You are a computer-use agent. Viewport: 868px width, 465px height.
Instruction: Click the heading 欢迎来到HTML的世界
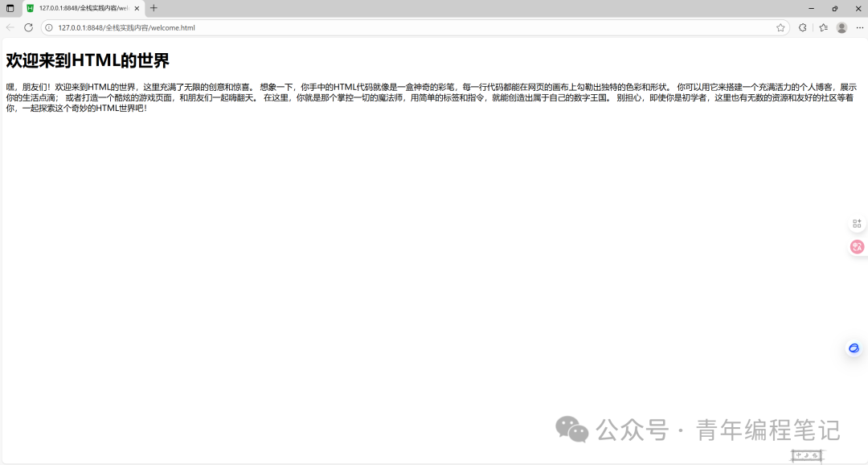coord(88,60)
